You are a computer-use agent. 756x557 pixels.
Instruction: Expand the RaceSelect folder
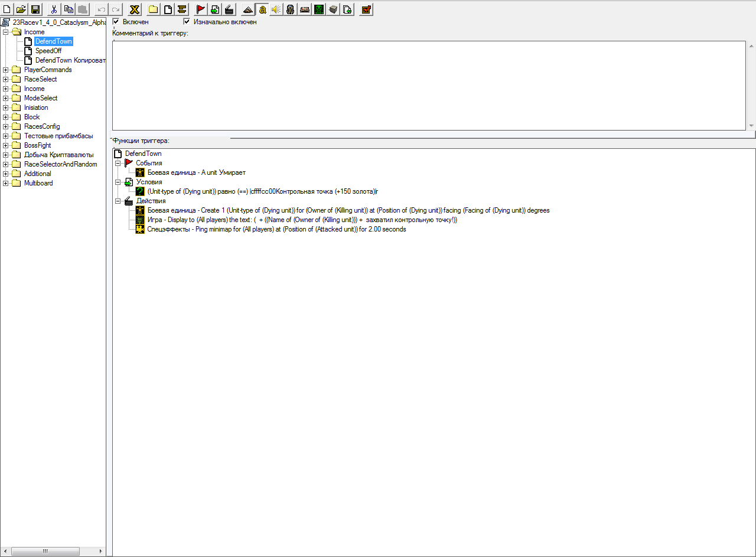[6, 79]
